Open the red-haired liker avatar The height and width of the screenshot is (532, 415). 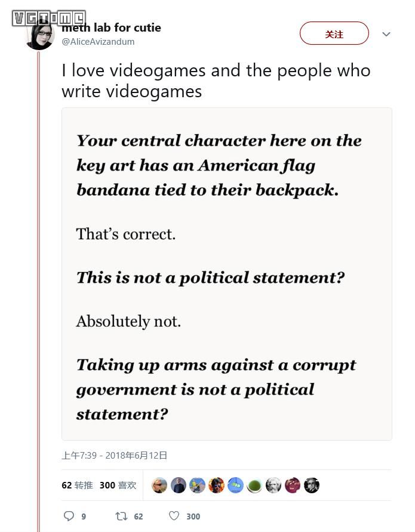point(216,485)
